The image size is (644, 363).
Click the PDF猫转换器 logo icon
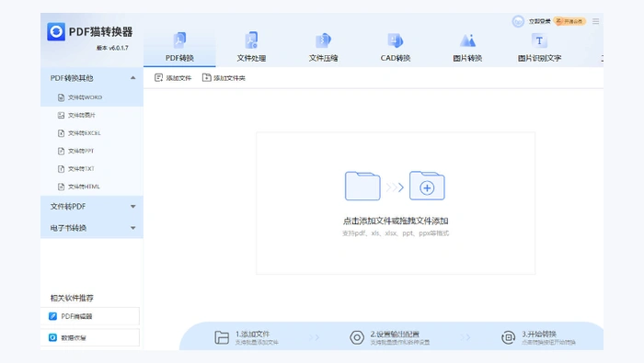click(x=56, y=31)
